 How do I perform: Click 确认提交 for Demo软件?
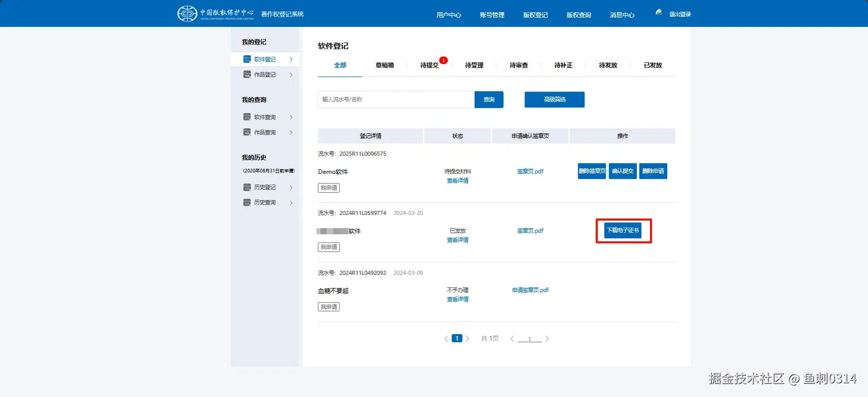click(623, 171)
